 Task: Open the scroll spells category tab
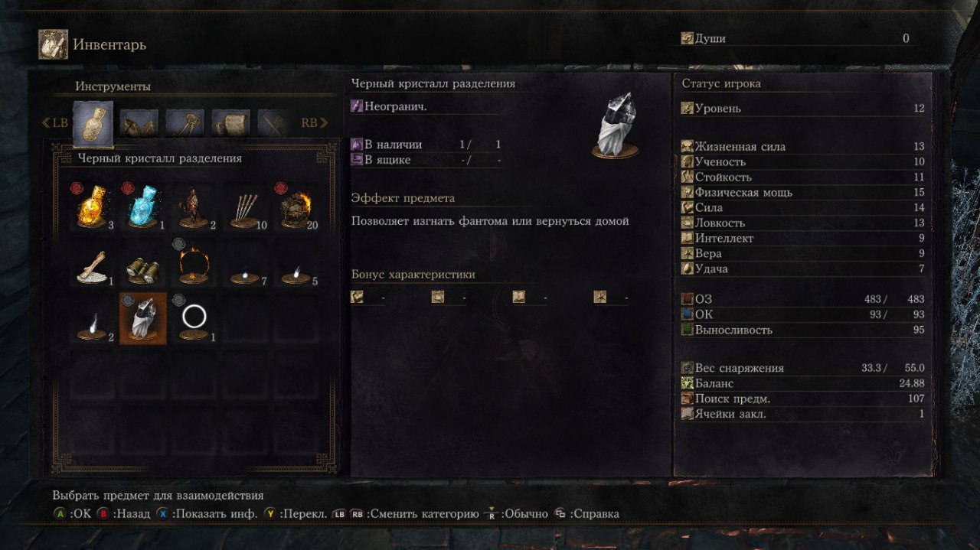click(231, 122)
